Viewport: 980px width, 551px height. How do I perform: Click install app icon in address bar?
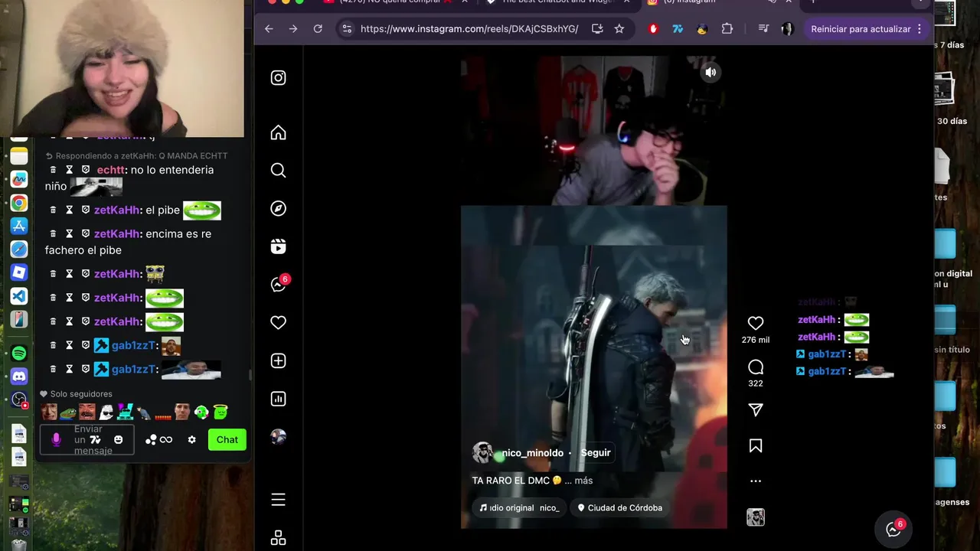[x=597, y=29]
